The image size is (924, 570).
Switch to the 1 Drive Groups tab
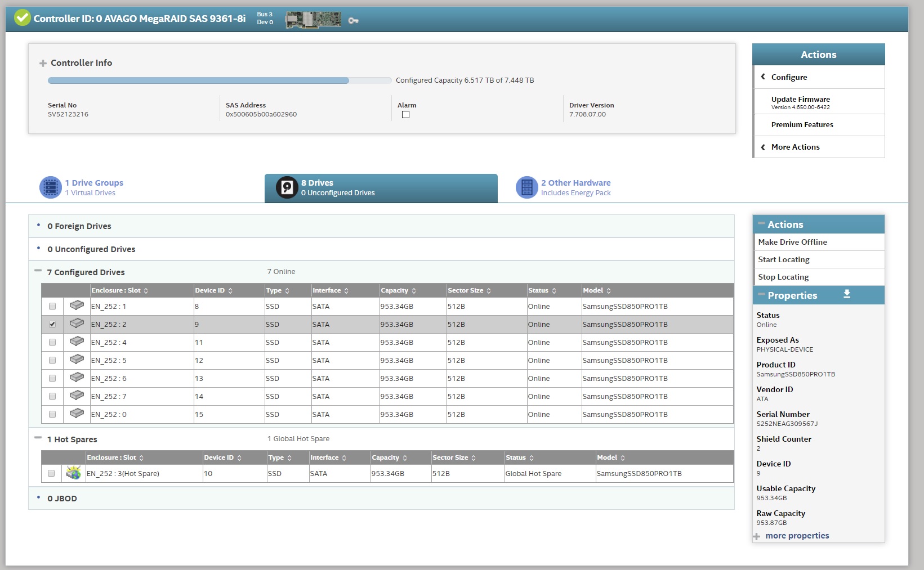coord(82,187)
